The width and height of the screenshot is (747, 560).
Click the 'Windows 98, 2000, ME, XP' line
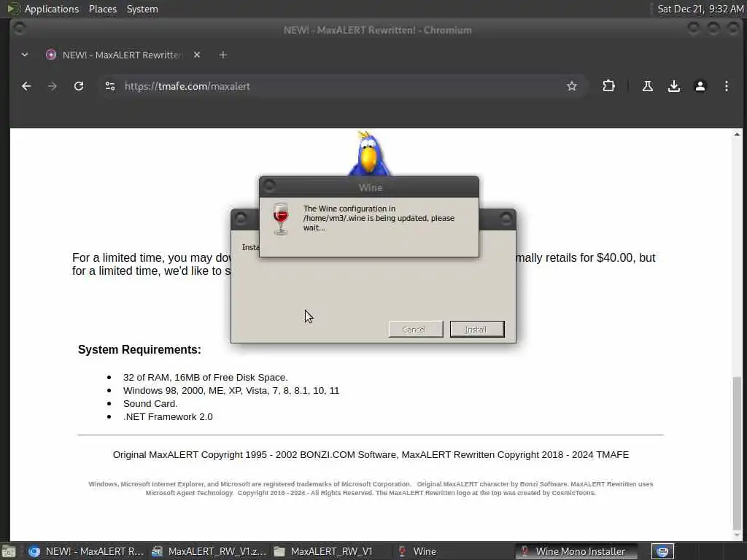click(231, 391)
